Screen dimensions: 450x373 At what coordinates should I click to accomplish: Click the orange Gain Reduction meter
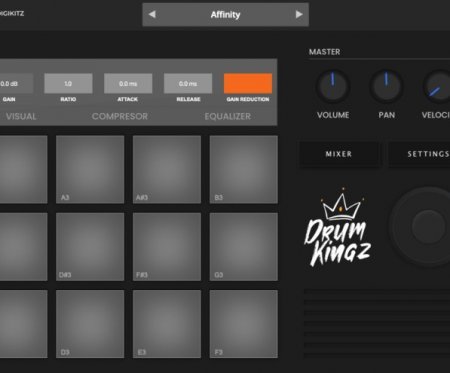tap(248, 83)
